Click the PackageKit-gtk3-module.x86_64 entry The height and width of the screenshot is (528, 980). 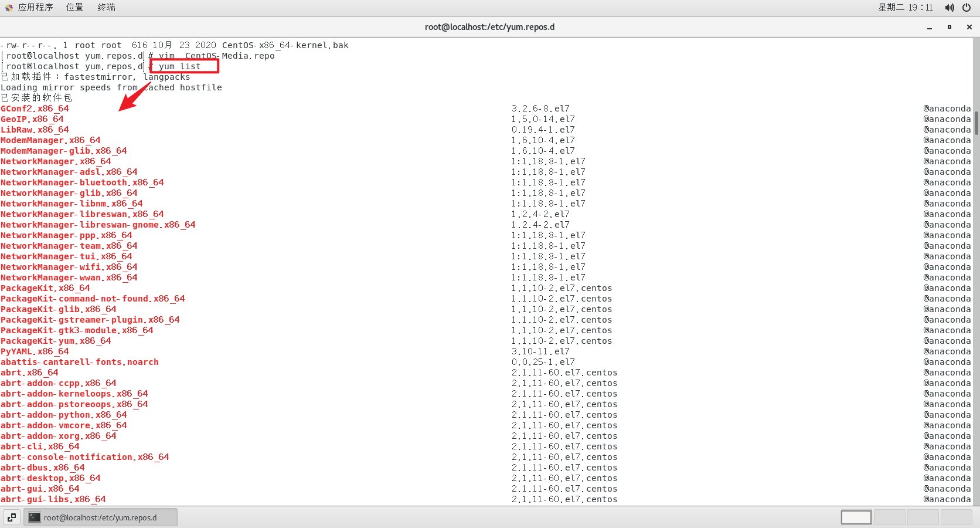point(77,330)
